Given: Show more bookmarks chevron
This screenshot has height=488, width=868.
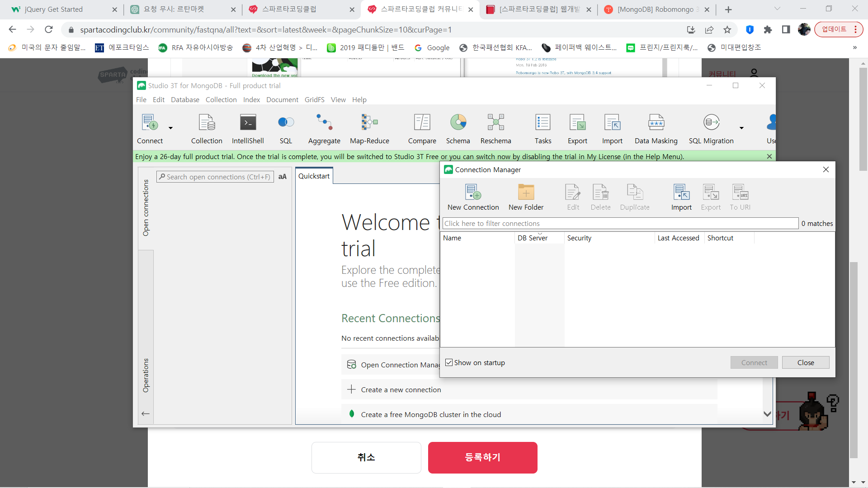Looking at the screenshot, I should (x=854, y=47).
